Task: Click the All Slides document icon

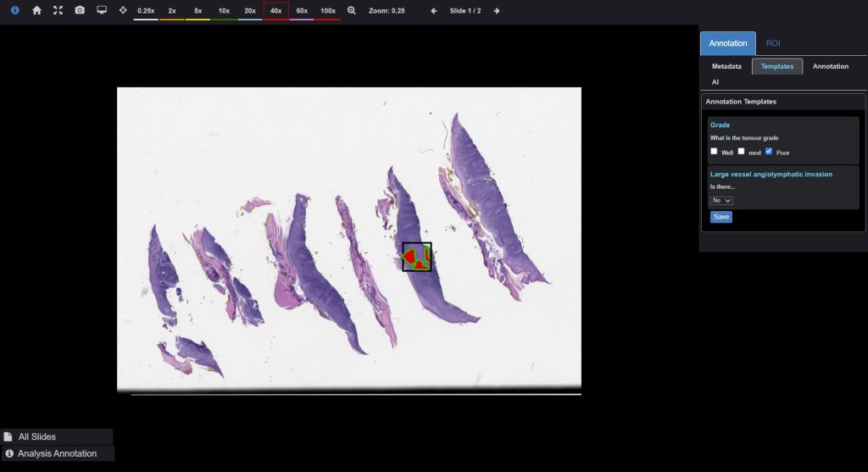Action: (x=8, y=436)
